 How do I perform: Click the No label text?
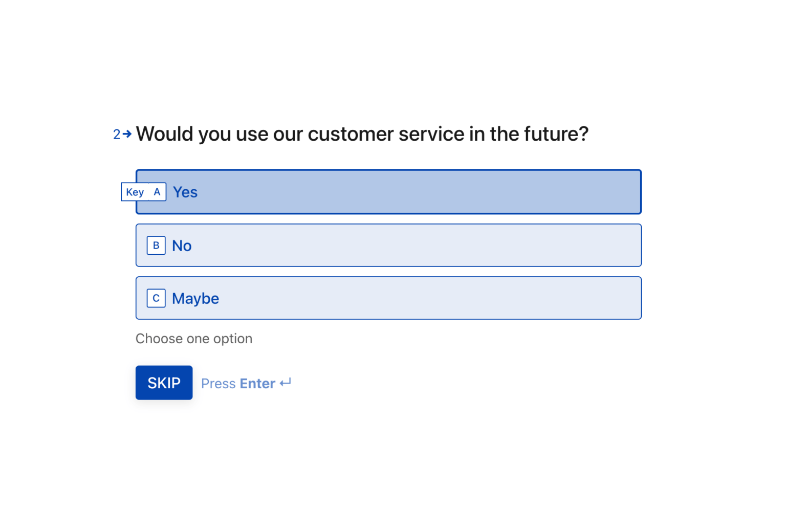tap(182, 246)
